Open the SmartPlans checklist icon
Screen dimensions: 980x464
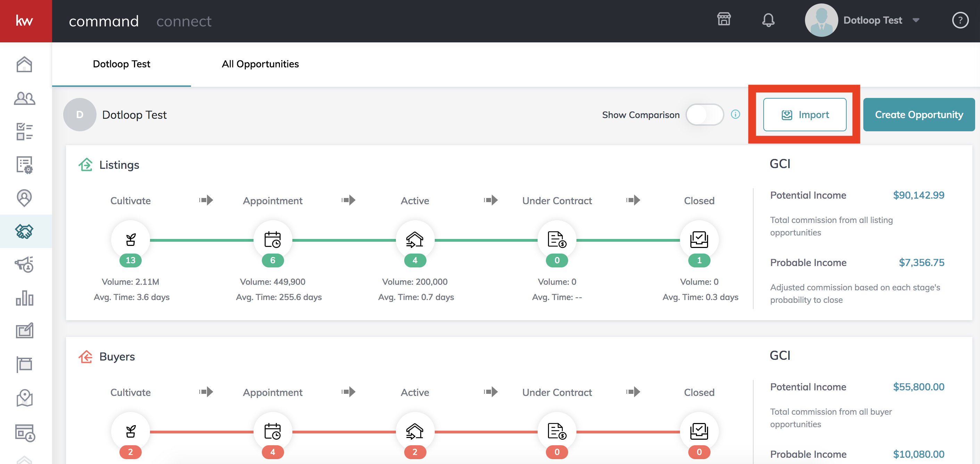pos(24,132)
